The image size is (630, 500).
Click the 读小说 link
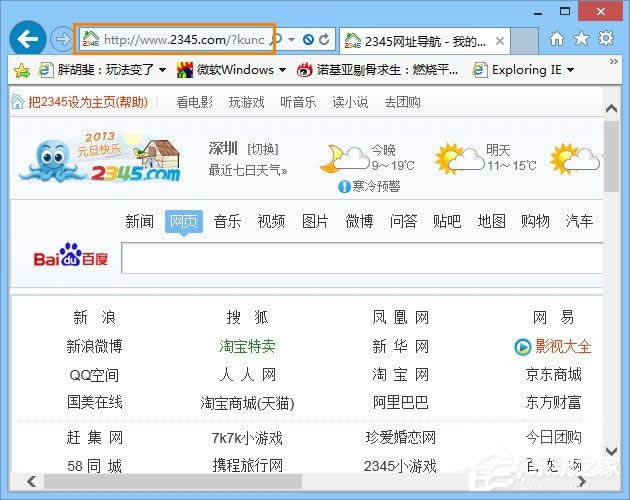pyautogui.click(x=350, y=102)
